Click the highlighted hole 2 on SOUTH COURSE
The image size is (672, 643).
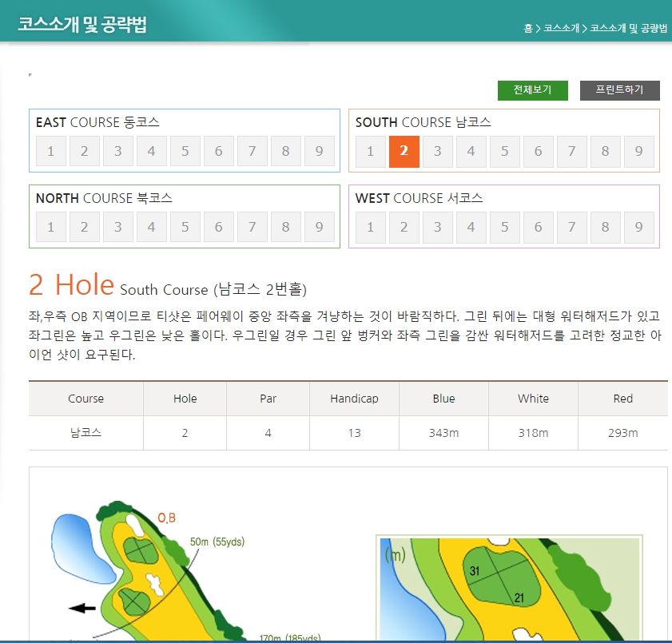click(404, 151)
